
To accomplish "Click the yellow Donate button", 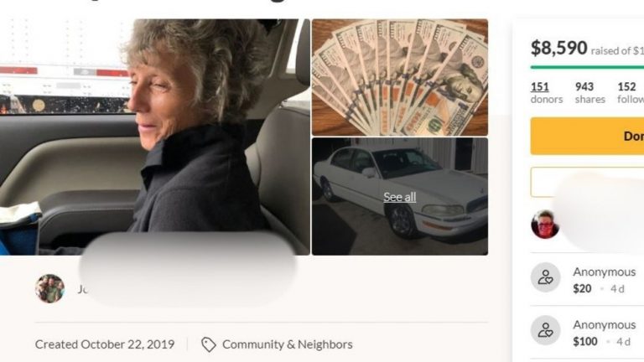I will (587, 136).
